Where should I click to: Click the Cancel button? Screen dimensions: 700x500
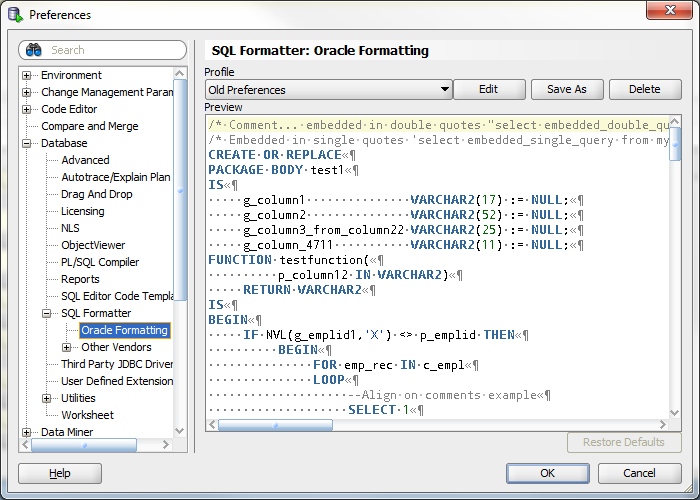[639, 473]
